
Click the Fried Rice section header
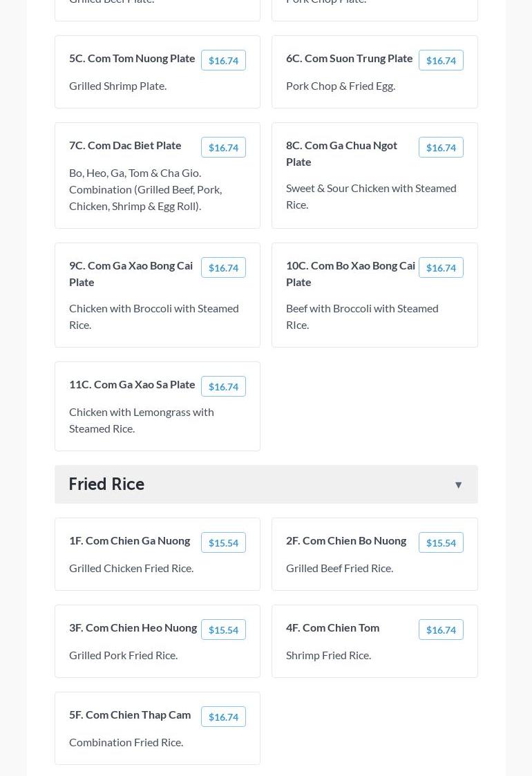pos(106,484)
